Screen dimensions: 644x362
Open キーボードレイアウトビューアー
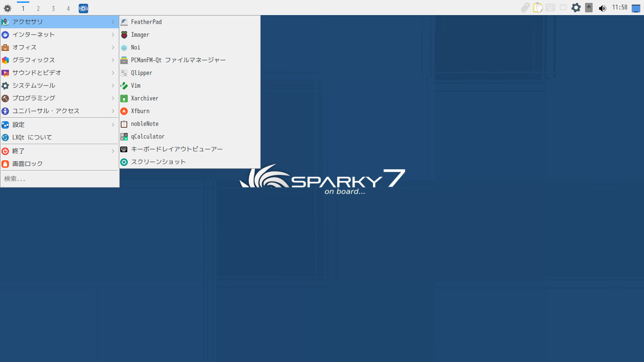(x=190, y=149)
